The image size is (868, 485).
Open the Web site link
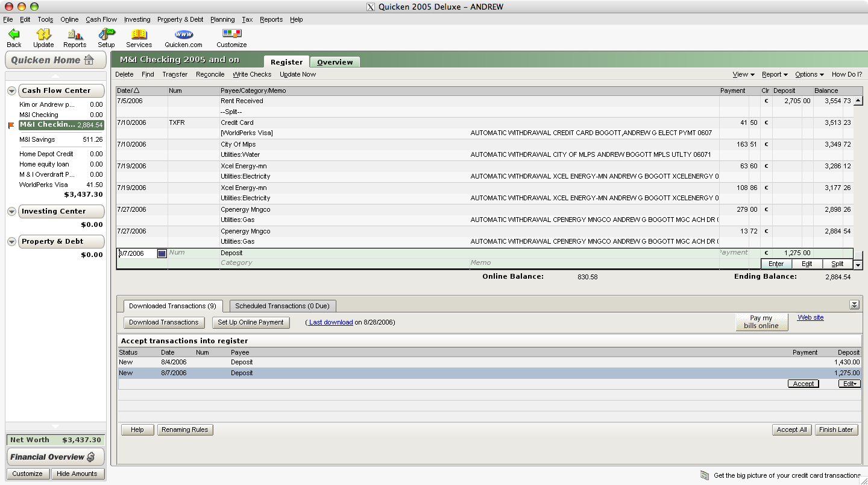click(811, 317)
